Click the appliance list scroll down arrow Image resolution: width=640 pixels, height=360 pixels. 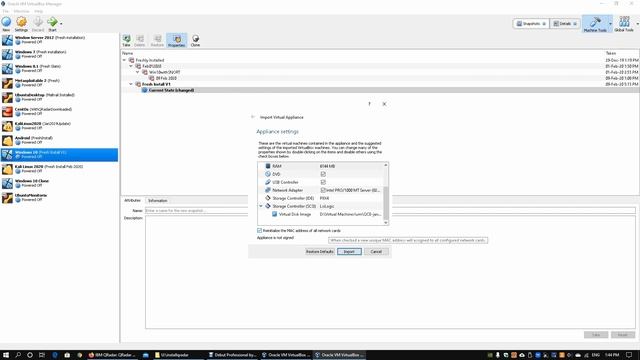pos(386,222)
